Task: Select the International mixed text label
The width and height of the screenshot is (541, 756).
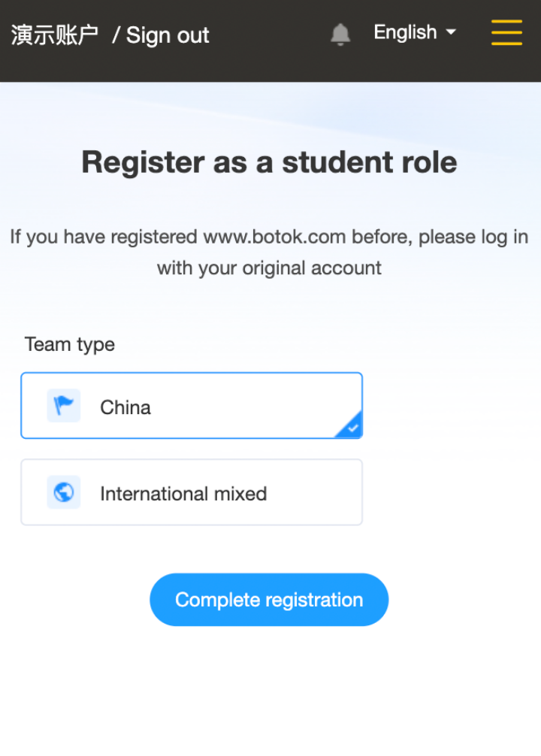Action: tap(183, 494)
